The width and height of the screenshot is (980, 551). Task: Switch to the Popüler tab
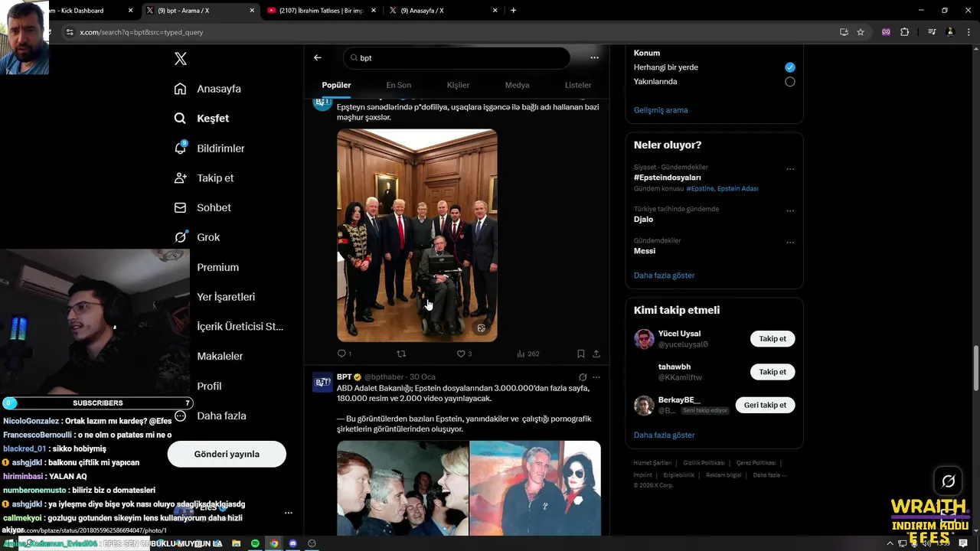(336, 85)
